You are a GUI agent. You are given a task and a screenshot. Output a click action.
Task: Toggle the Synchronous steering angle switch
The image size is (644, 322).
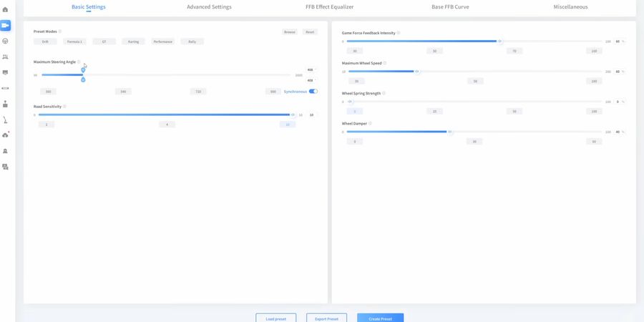coord(313,92)
